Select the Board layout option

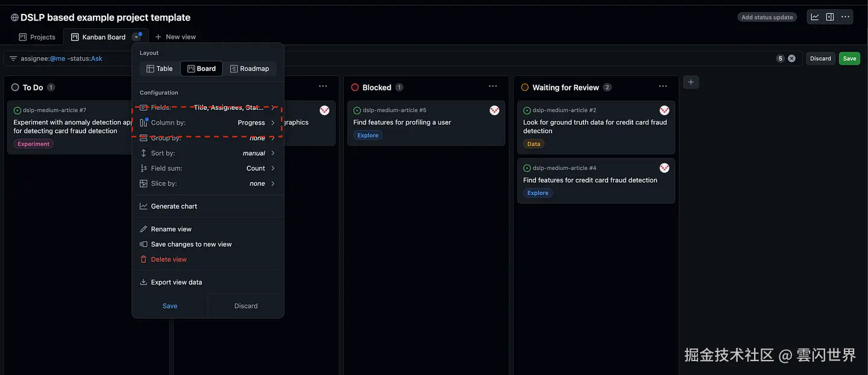201,69
